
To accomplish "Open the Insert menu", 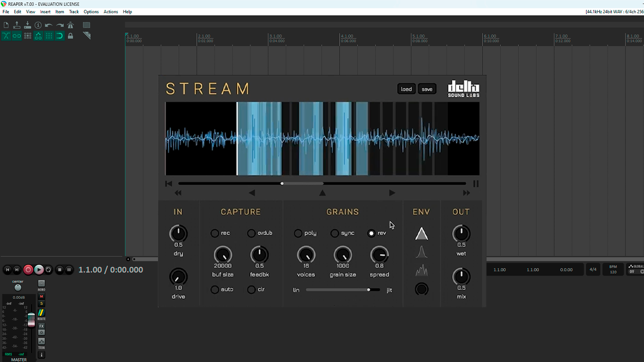I will [45, 12].
